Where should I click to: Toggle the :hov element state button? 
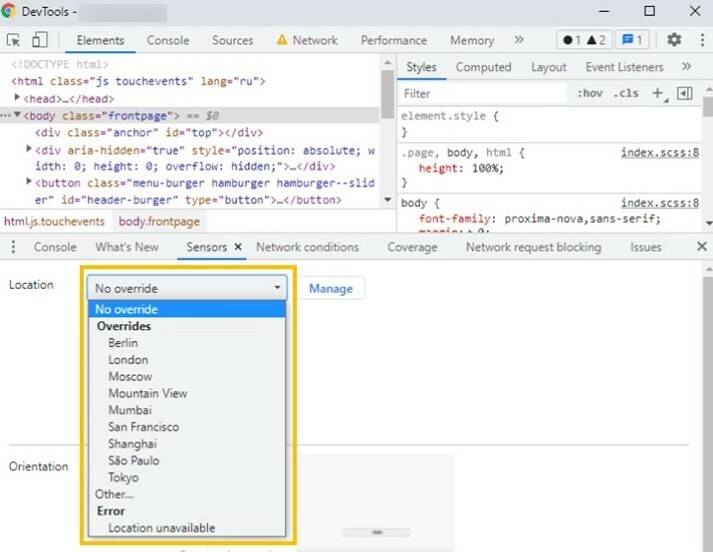point(590,94)
